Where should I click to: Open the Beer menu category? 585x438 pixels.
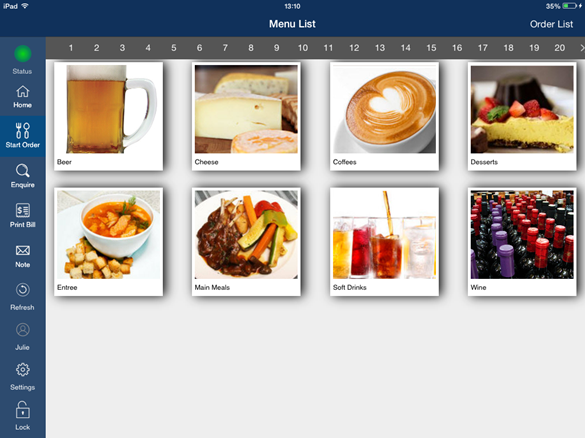pos(109,116)
